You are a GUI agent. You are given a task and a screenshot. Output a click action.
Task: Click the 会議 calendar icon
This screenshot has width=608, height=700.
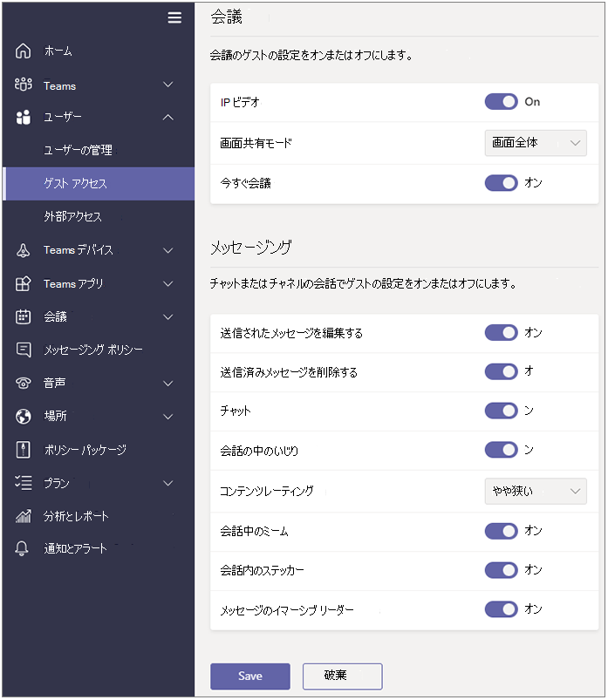pyautogui.click(x=24, y=317)
